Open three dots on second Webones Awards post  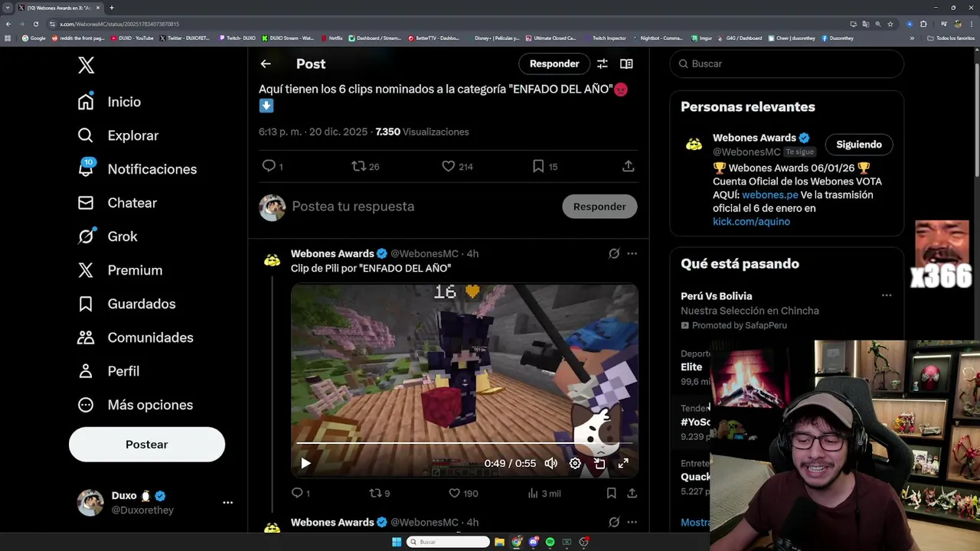(632, 522)
